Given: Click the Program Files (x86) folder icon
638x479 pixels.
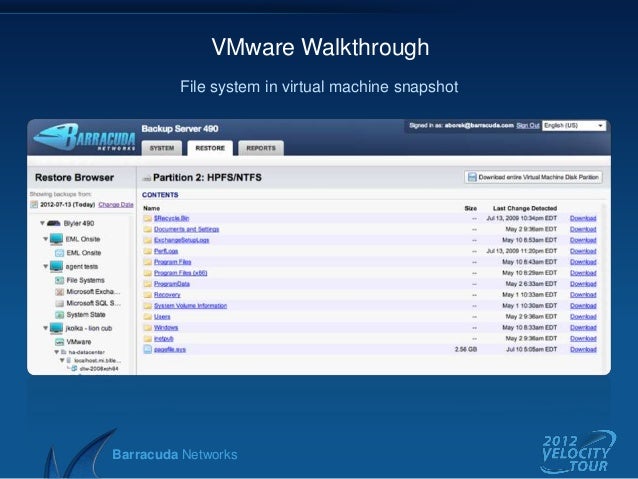Looking at the screenshot, I should (148, 273).
